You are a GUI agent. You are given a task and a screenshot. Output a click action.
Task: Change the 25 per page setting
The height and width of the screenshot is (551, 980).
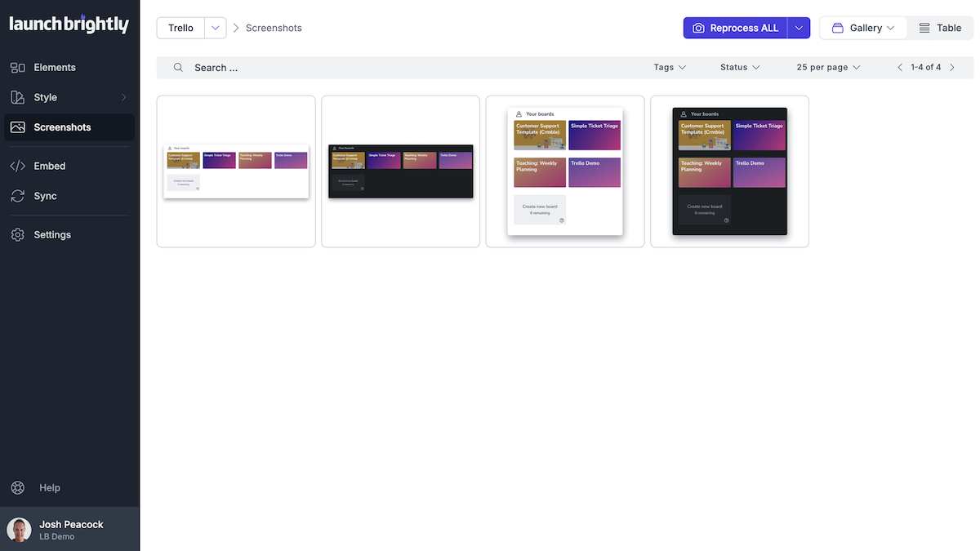828,68
